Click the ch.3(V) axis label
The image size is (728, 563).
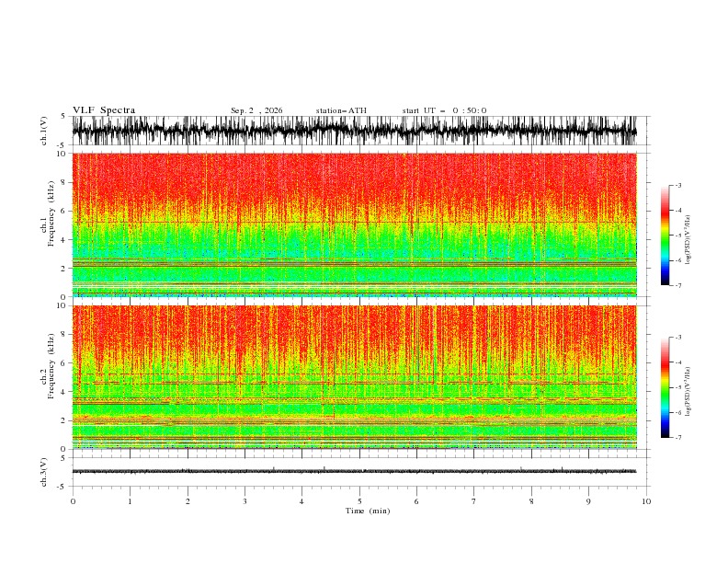click(44, 472)
